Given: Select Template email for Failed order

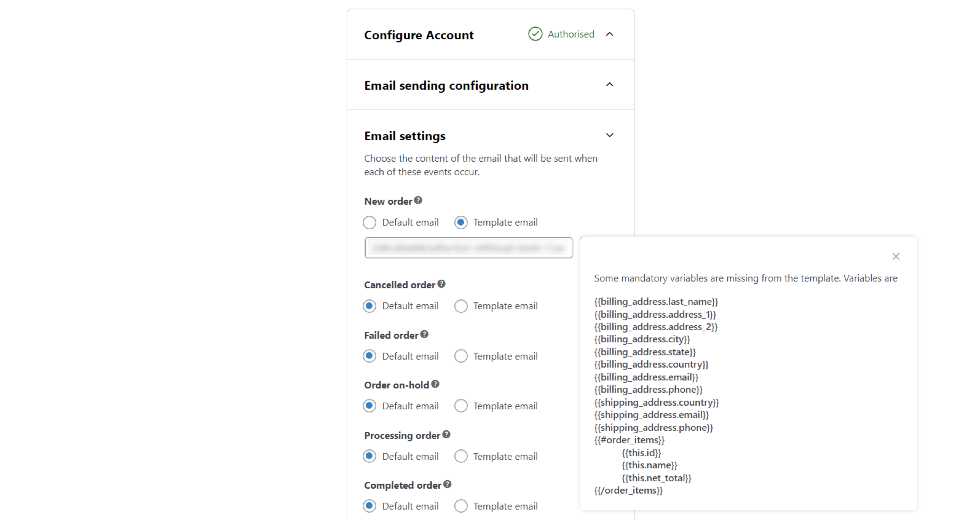Looking at the screenshot, I should [x=461, y=356].
